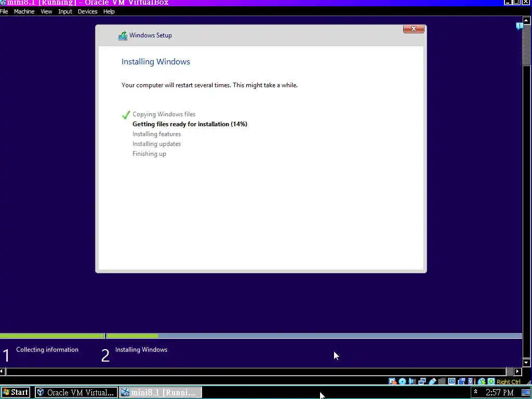532x399 pixels.
Task: Click the optical disk status icon
Action: (403, 381)
